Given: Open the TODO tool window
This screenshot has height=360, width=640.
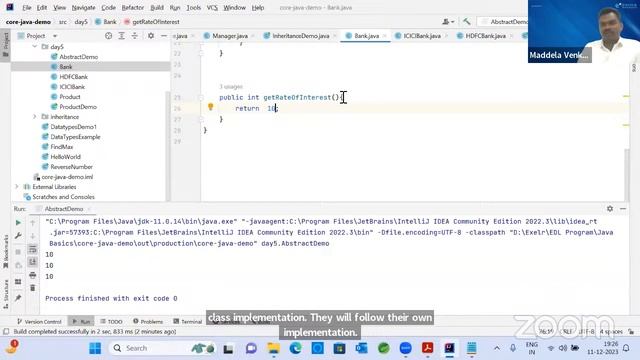Looking at the screenshot, I should click(x=111, y=322).
